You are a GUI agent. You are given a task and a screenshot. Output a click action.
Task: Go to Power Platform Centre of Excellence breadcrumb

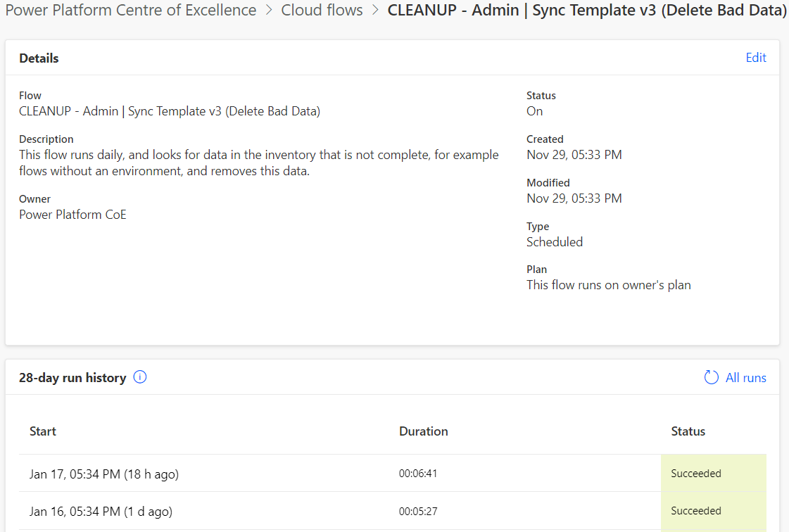[131, 11]
